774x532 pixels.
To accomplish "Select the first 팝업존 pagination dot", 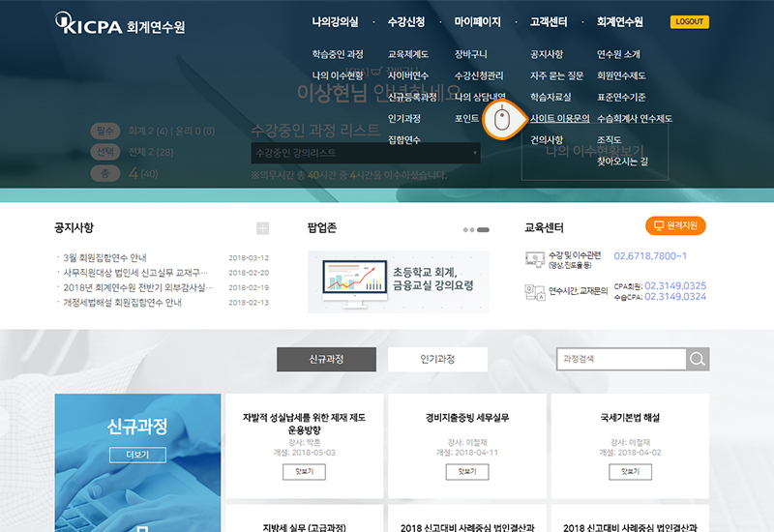I will [465, 230].
